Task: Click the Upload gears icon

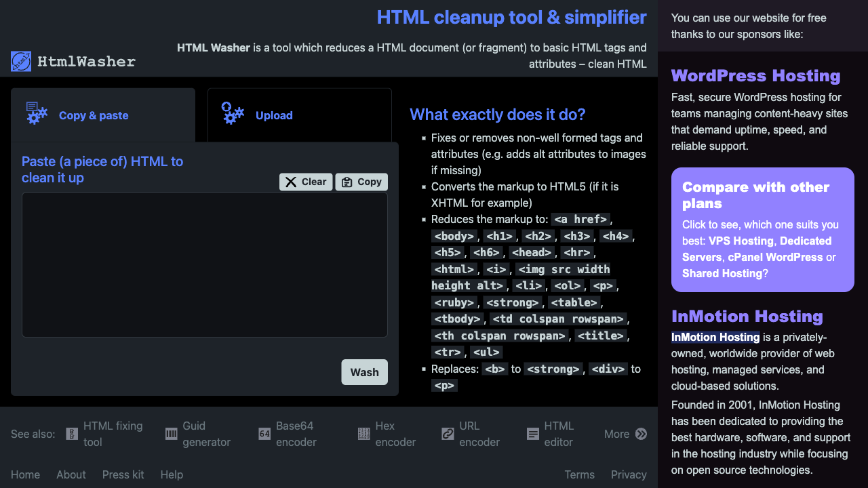Action: tap(233, 113)
